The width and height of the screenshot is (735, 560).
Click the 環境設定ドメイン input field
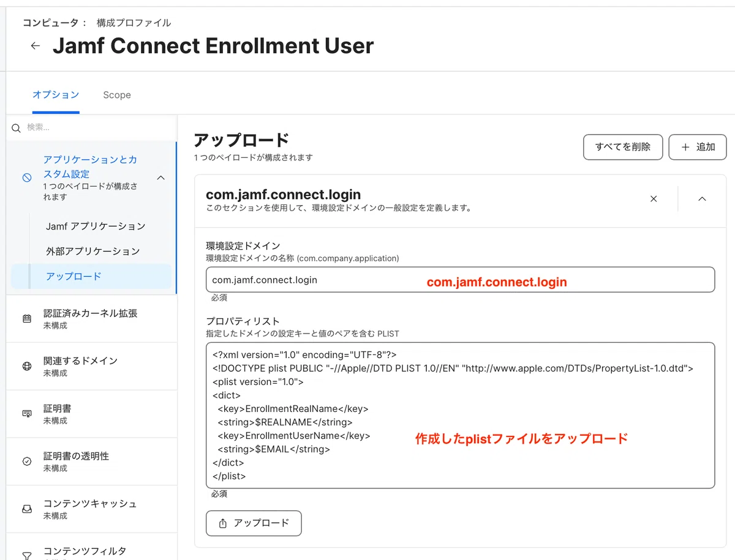tap(460, 280)
